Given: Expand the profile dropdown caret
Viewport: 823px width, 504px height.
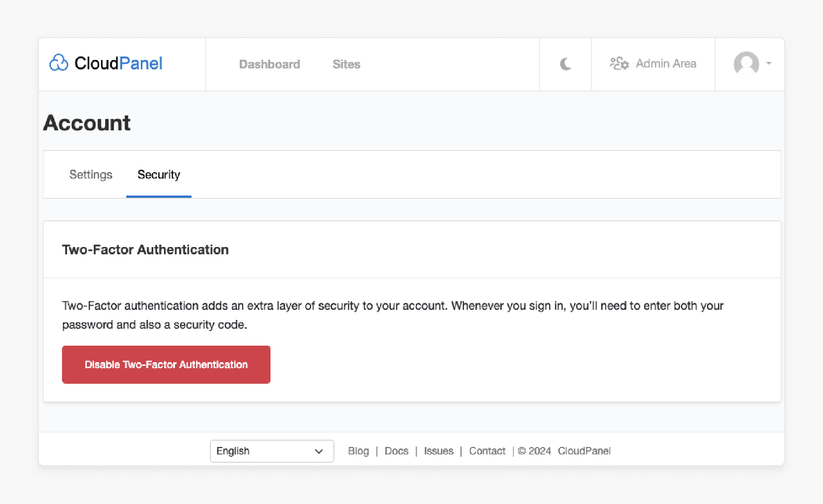Looking at the screenshot, I should click(769, 63).
